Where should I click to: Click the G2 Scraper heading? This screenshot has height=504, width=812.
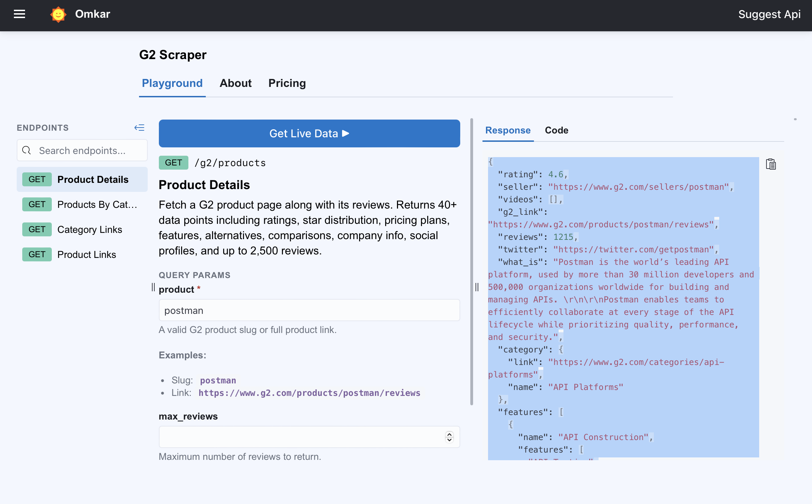point(173,55)
